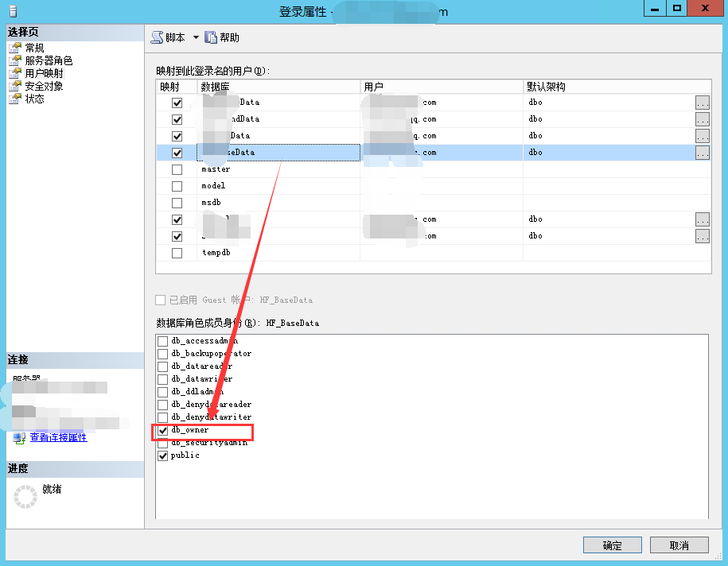Click the login properties title bar icon

[13, 11]
